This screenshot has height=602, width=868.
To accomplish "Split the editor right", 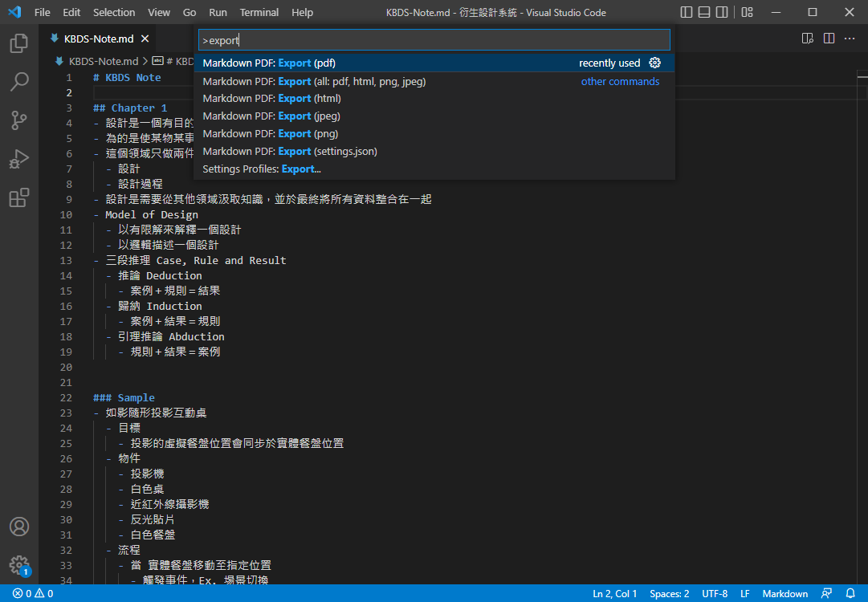I will pos(829,39).
